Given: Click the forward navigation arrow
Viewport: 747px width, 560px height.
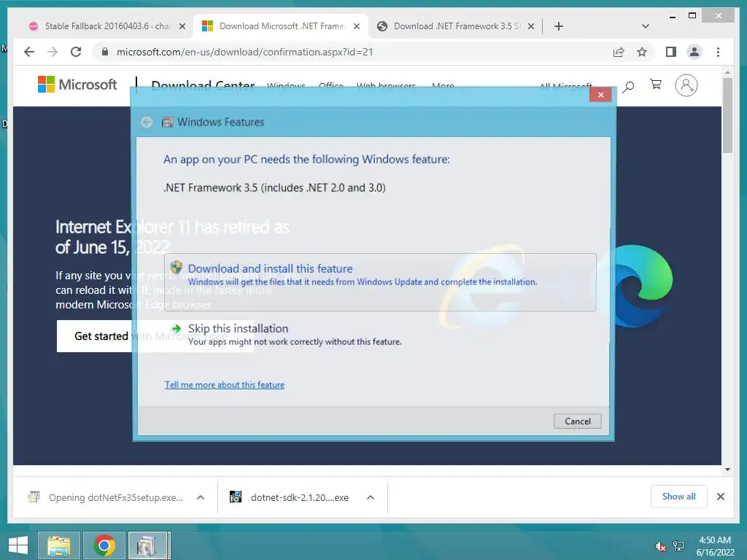Looking at the screenshot, I should (x=53, y=52).
